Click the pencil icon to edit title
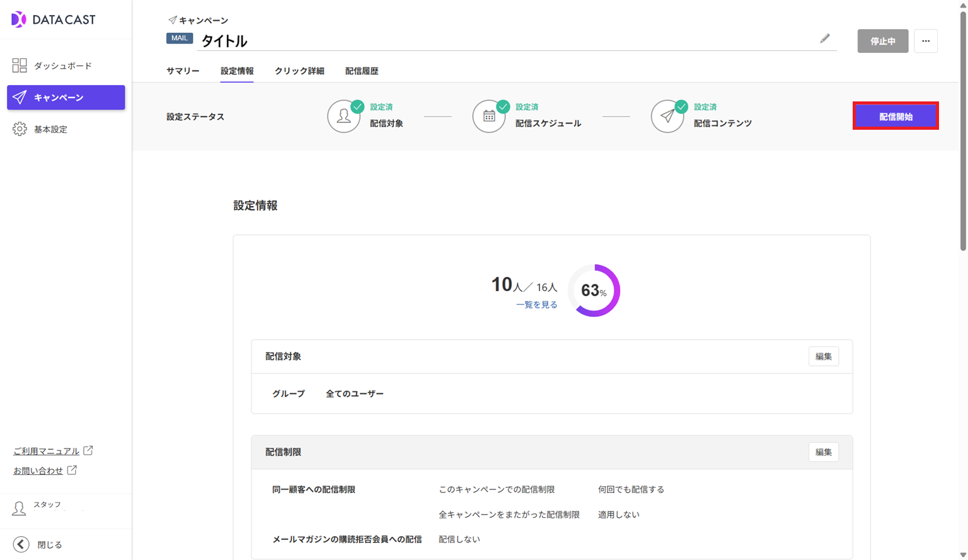Screen dimensions: 968x560 pyautogui.click(x=824, y=39)
